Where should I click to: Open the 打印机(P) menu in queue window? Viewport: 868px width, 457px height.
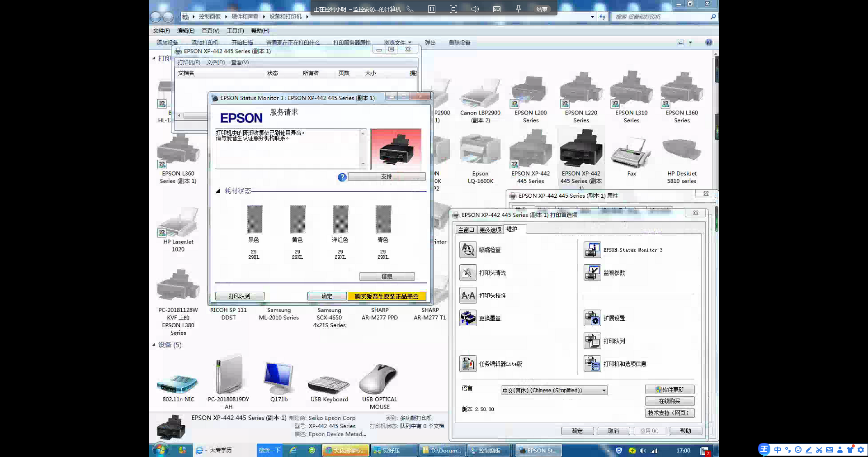point(189,62)
